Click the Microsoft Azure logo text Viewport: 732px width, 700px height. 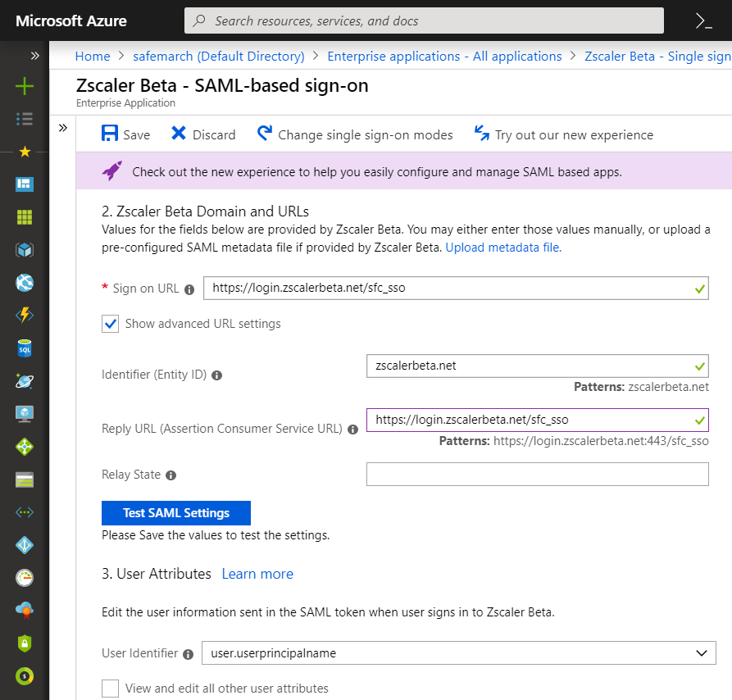click(71, 21)
